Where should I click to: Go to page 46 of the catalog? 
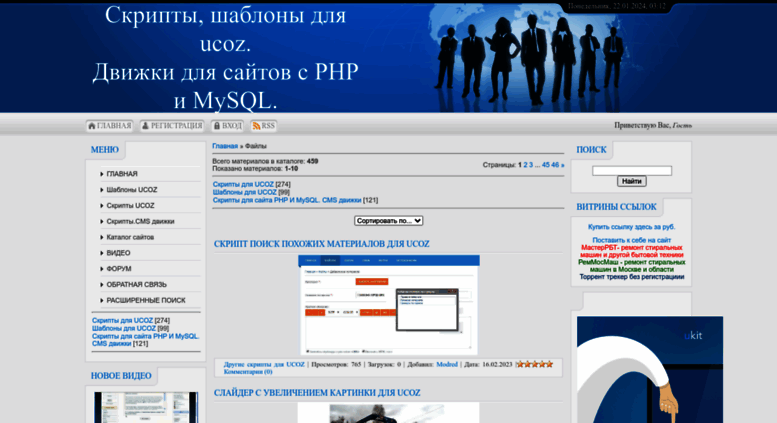click(x=555, y=165)
